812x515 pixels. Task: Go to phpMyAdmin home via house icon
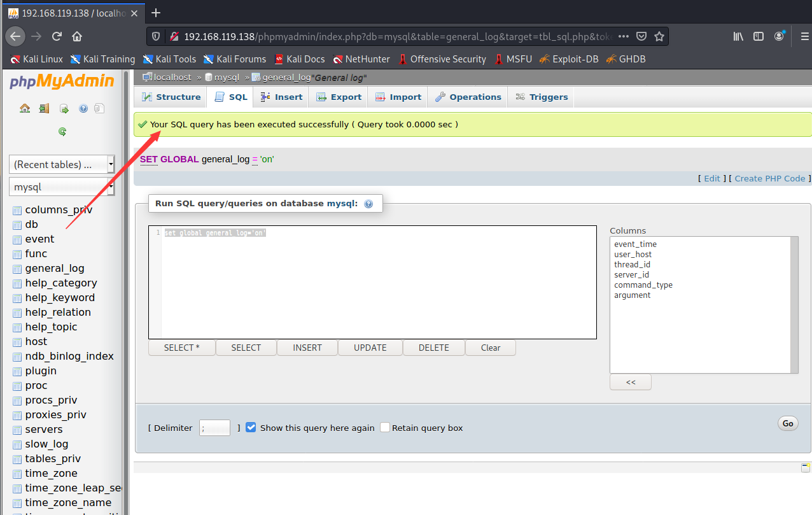[x=25, y=108]
